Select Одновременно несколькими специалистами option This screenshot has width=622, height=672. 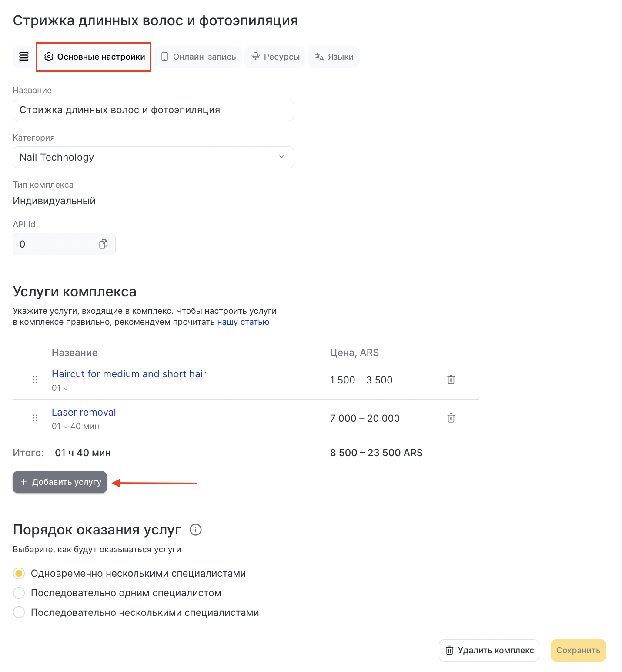[x=19, y=573]
